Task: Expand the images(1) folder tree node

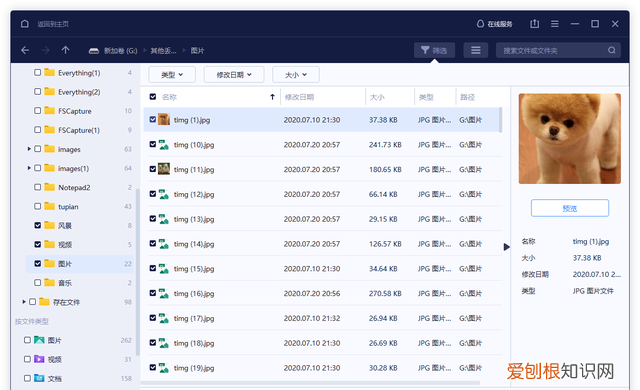Action: click(29, 168)
